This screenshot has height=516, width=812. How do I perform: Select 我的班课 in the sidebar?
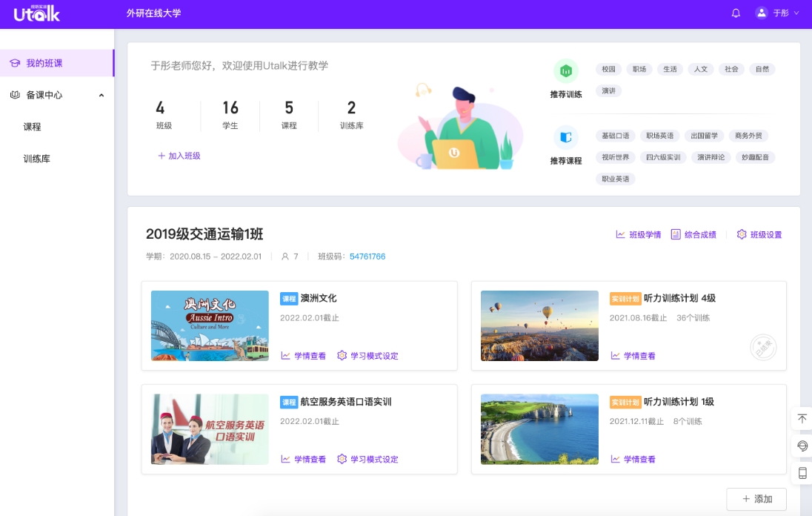point(44,63)
